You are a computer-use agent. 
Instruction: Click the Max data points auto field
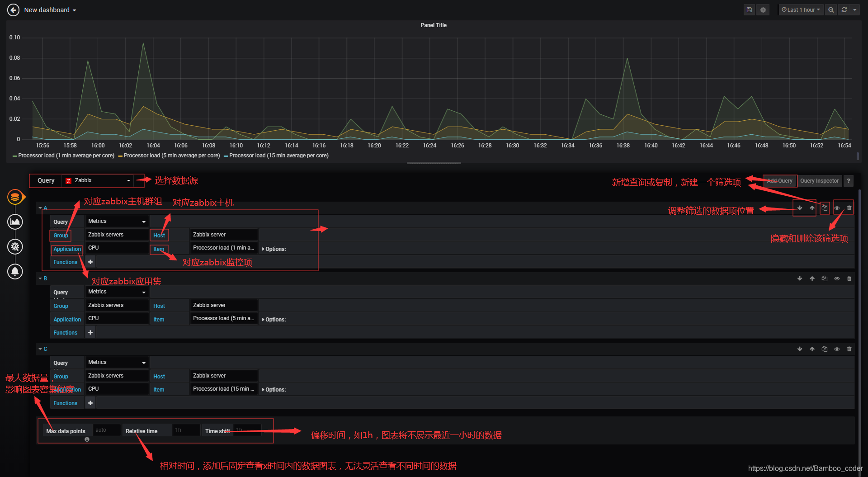tap(106, 430)
